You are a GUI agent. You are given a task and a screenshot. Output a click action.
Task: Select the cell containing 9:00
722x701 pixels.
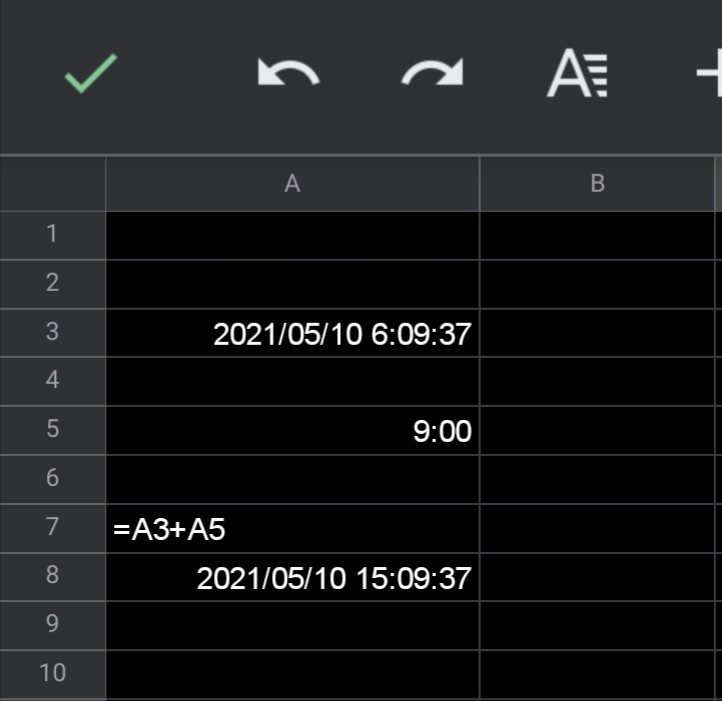click(292, 430)
